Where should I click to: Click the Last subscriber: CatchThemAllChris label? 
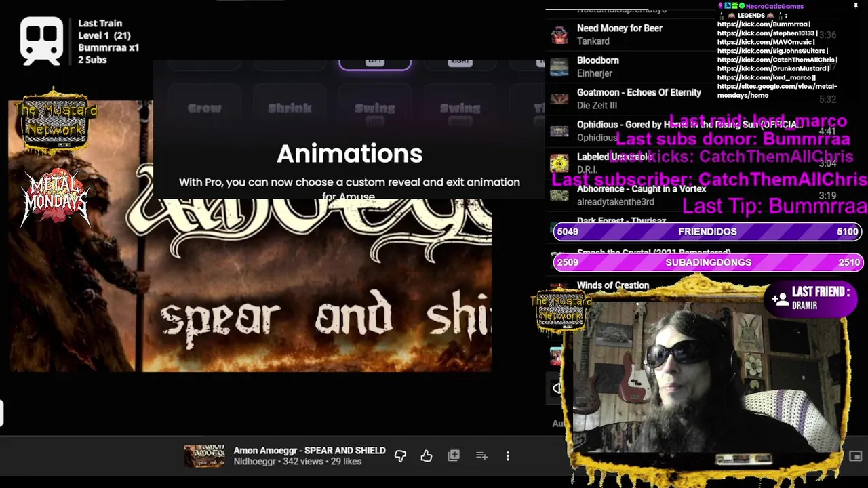pos(709,180)
